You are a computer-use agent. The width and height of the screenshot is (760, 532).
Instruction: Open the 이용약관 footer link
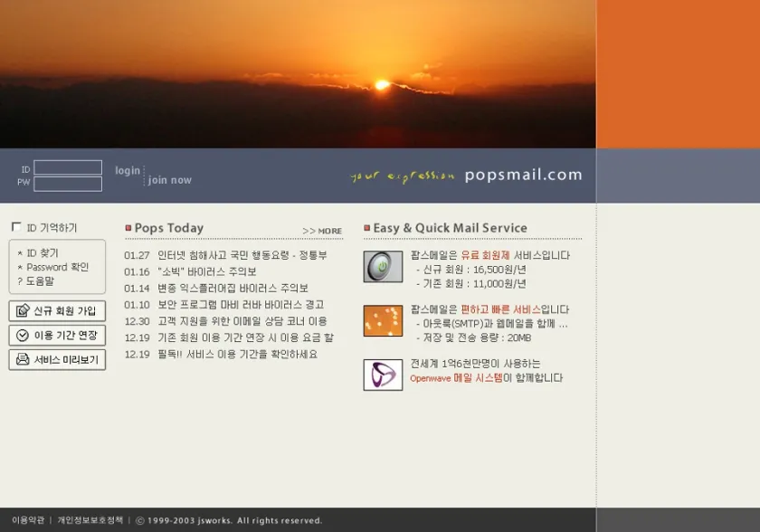click(28, 520)
